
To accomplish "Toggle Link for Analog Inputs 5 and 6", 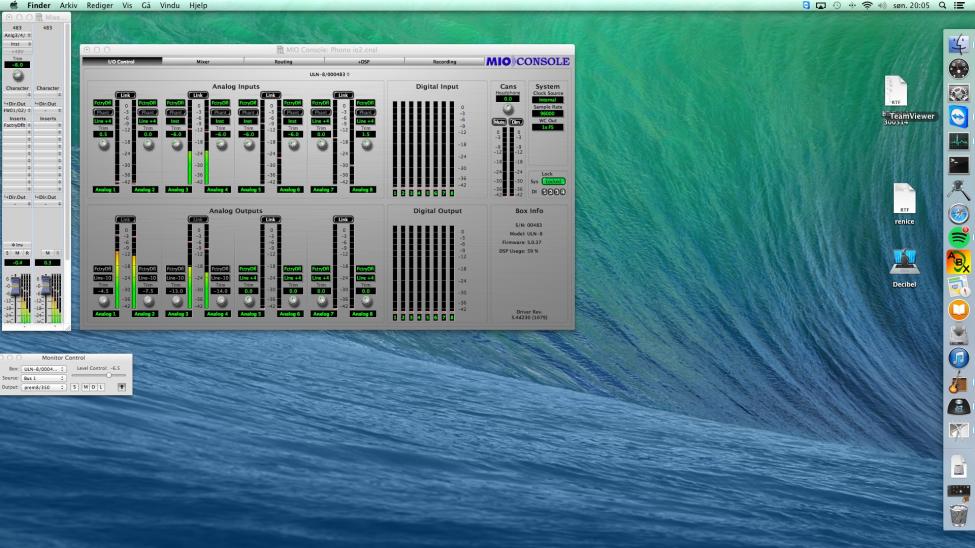I will (270, 95).
